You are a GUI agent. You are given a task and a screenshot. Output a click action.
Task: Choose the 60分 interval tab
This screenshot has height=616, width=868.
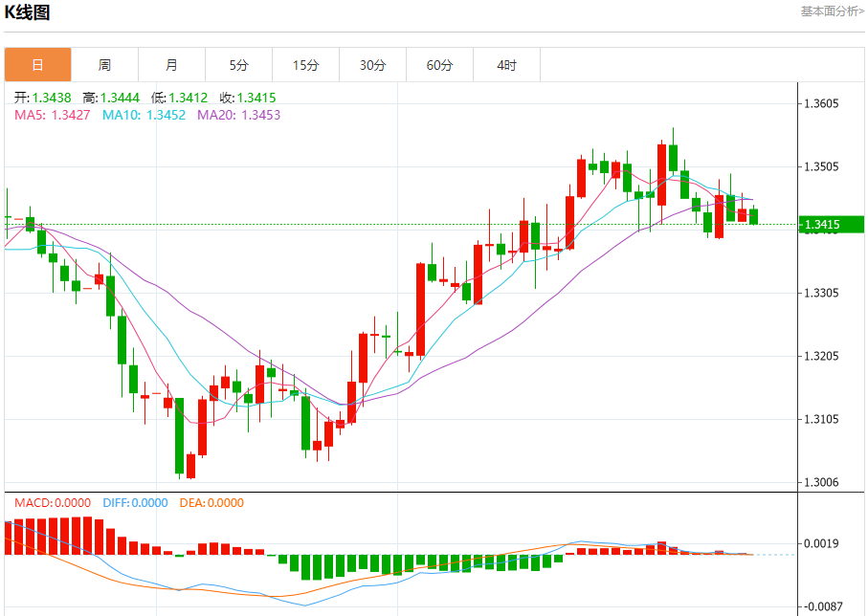pyautogui.click(x=439, y=65)
